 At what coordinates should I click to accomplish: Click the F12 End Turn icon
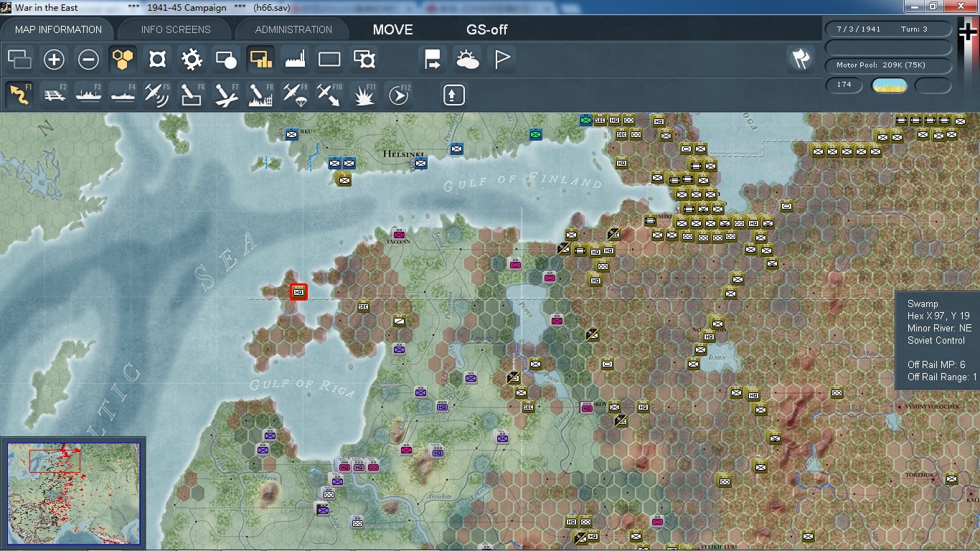click(398, 95)
